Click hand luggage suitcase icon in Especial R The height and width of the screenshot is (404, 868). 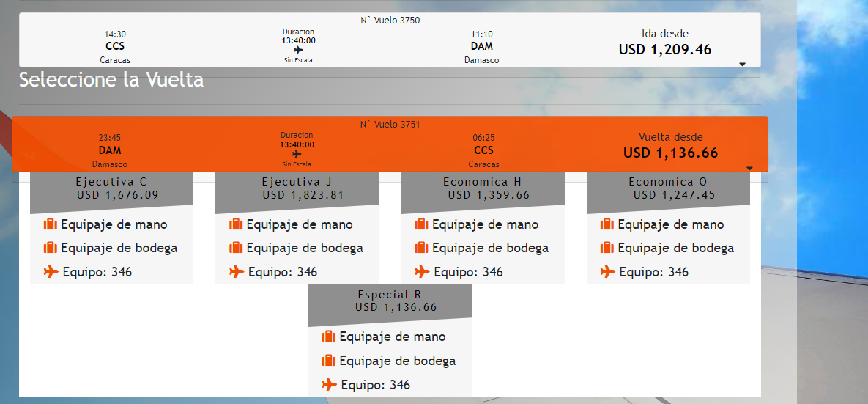coord(329,337)
